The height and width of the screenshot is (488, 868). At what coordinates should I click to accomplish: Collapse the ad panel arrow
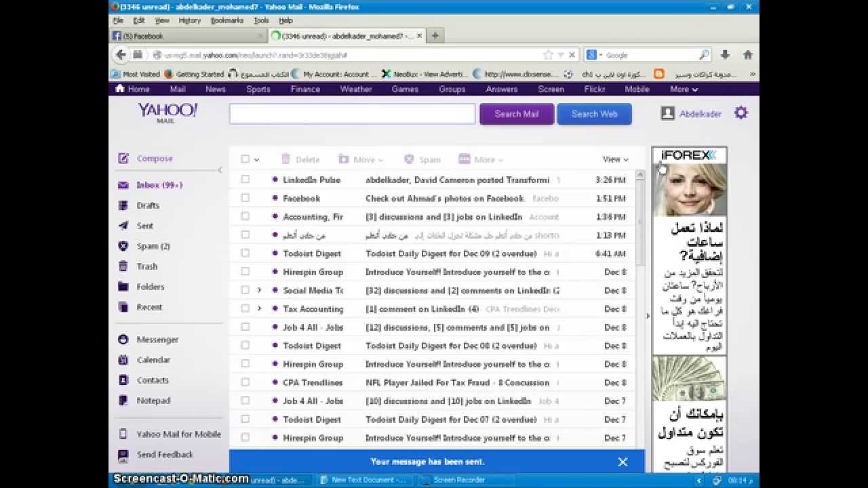[648, 315]
